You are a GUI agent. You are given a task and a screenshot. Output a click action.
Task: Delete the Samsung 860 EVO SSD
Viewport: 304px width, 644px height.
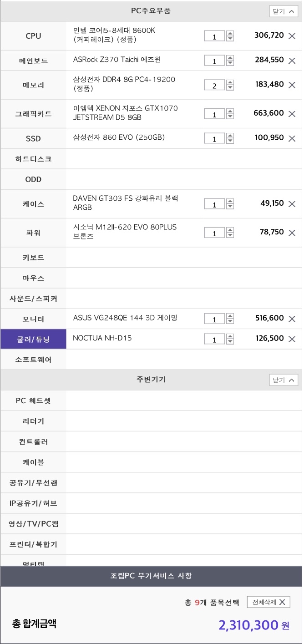(292, 138)
